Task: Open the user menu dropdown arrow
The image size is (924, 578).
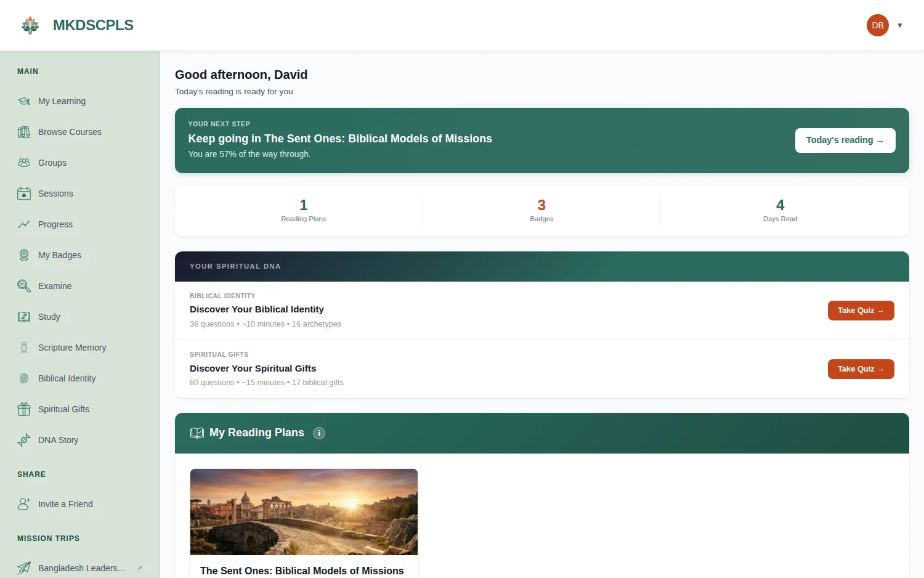Action: 900,25
